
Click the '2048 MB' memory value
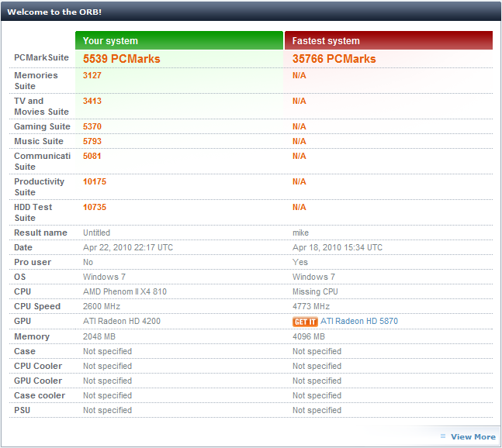coord(99,336)
